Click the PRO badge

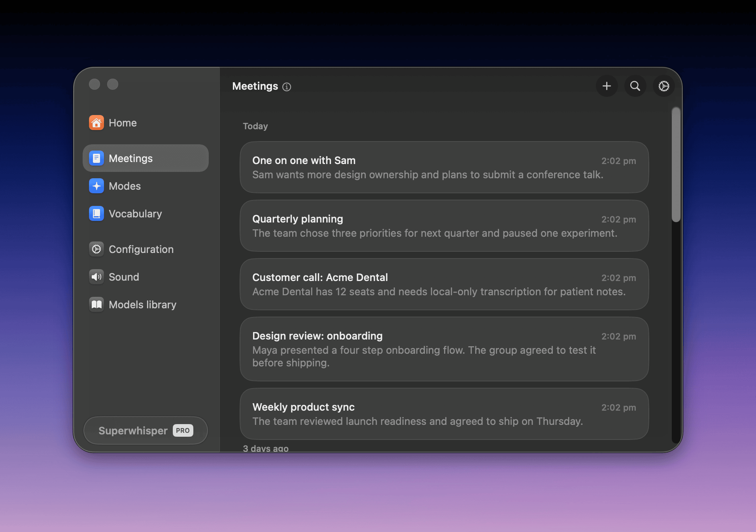click(x=183, y=430)
